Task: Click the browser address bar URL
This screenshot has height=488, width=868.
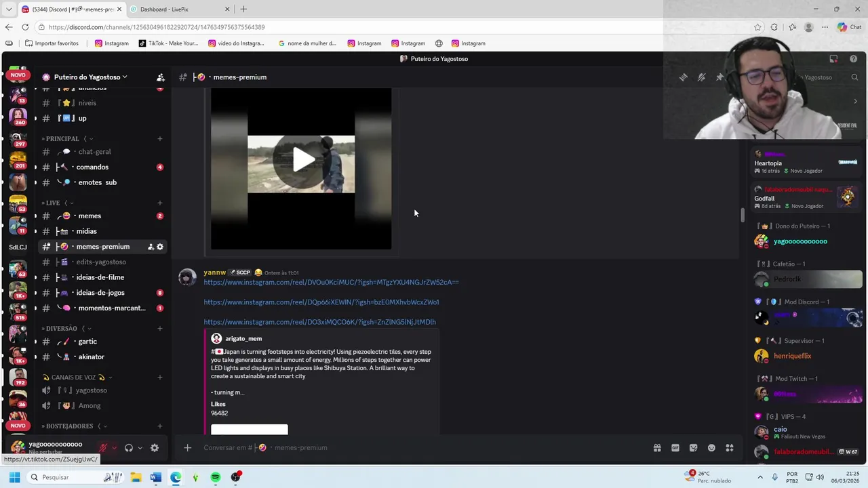Action: (157, 27)
